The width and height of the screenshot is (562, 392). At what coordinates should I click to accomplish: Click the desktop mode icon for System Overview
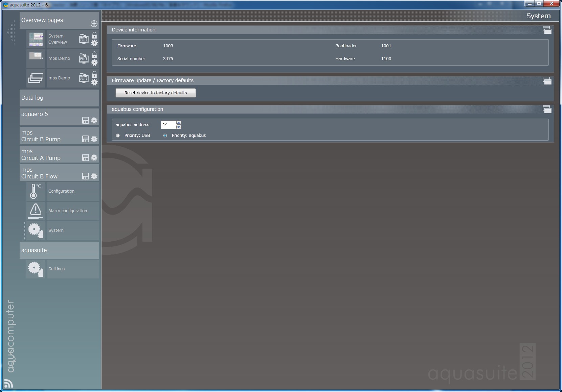click(84, 39)
